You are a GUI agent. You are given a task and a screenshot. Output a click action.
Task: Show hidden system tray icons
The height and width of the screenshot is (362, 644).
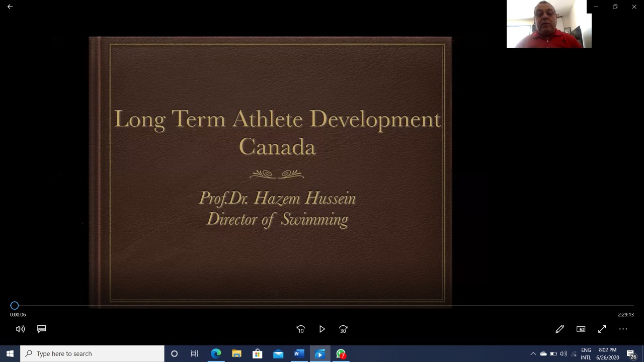point(533,353)
